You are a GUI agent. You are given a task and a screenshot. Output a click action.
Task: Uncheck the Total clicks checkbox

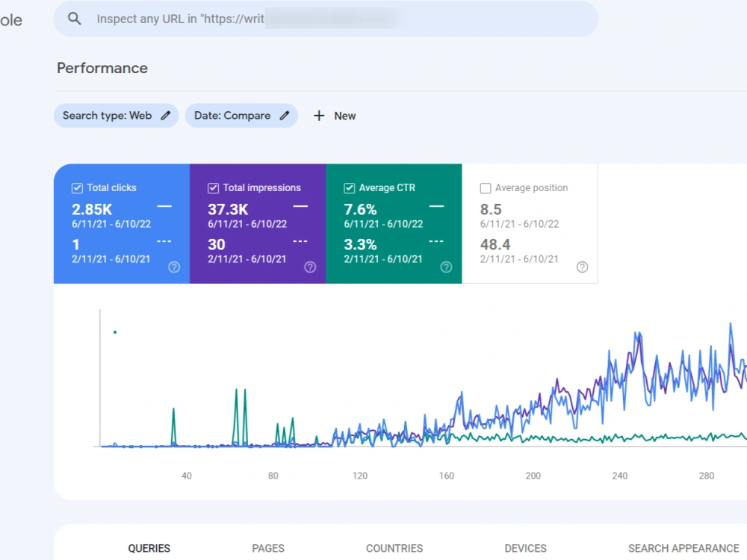77,188
